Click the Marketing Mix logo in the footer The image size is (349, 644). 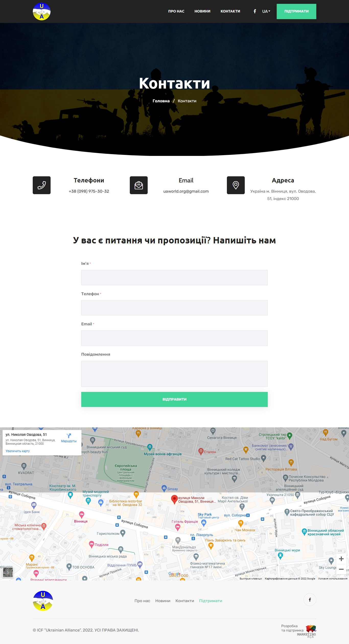(x=310, y=631)
